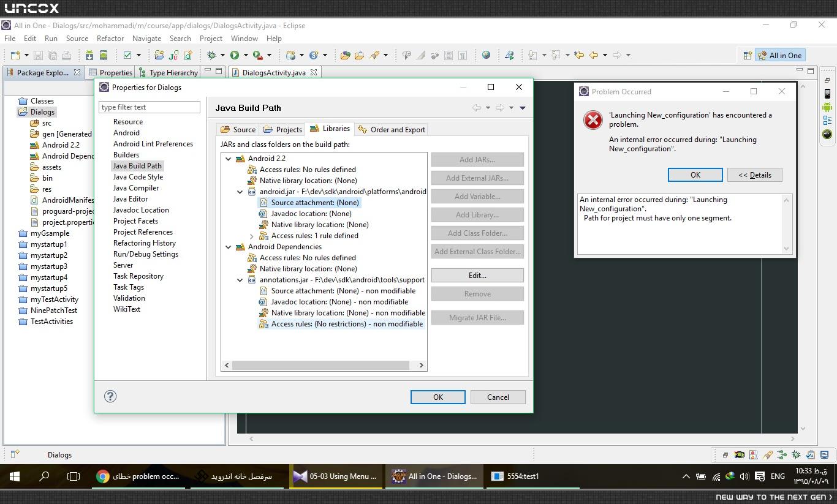Viewport: 837px width, 504px height.
Task: Click the Search flashlight toolbar icon
Action: click(374, 55)
